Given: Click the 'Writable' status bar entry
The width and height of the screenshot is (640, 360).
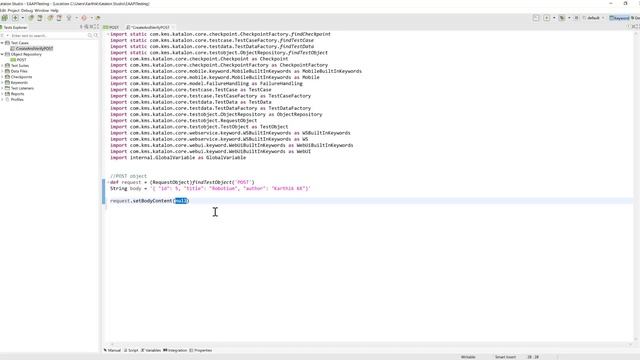Looking at the screenshot, I should coord(468,357).
